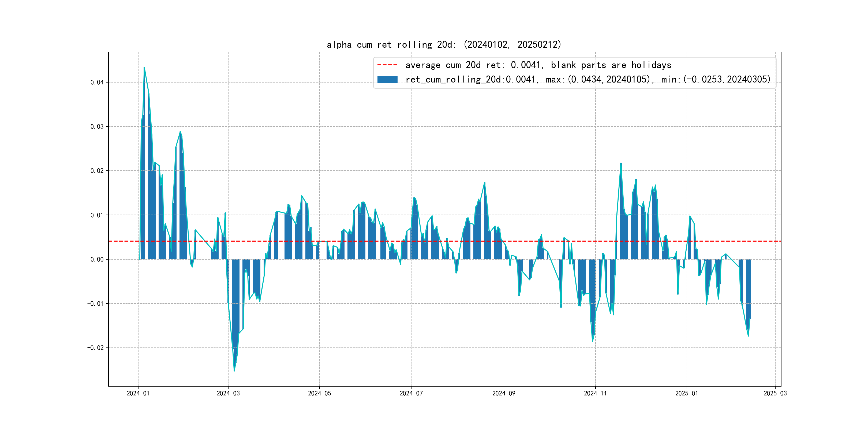Click the -0.02 y-axis tick label

(95, 348)
